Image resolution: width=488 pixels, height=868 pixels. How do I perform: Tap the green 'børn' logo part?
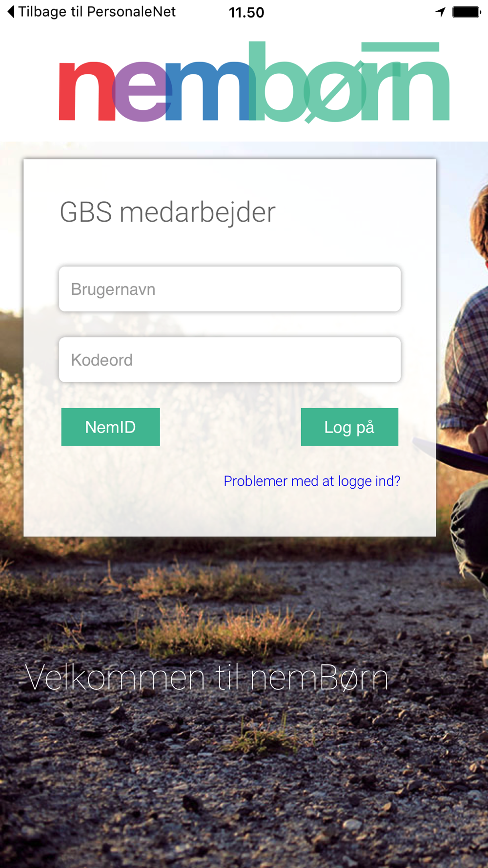pyautogui.click(x=349, y=82)
